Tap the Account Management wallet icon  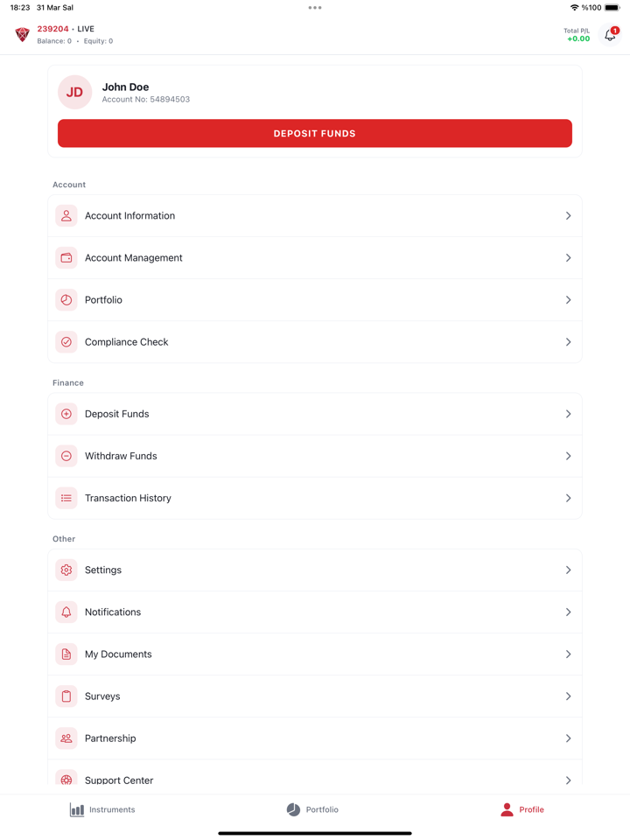(66, 258)
